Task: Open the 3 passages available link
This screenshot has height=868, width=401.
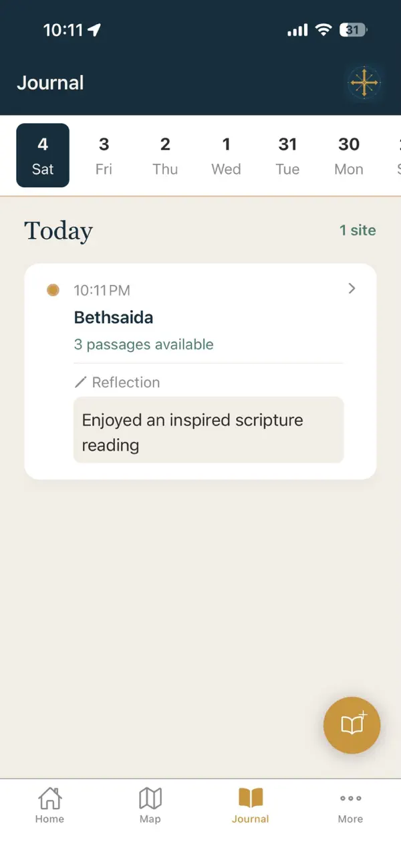Action: [x=144, y=344]
